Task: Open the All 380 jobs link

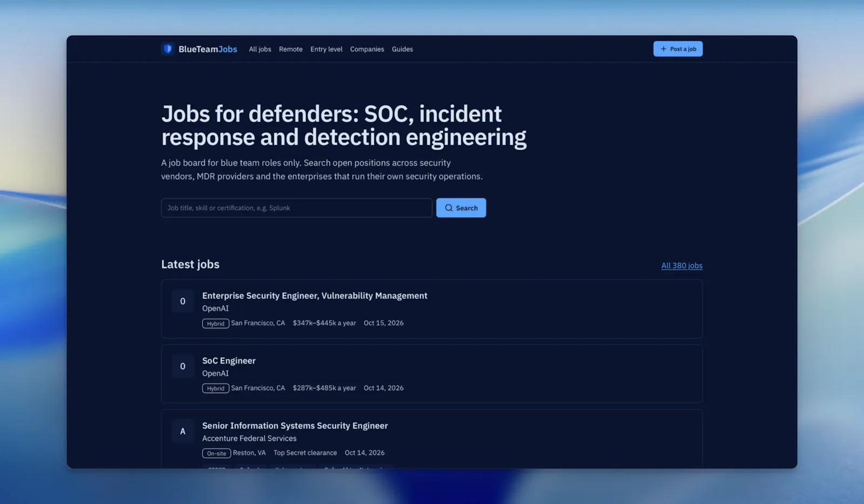Action: coord(681,265)
